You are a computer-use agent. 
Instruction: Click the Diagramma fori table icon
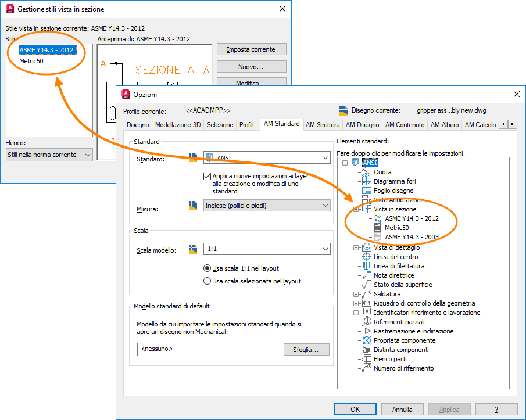[x=366, y=181]
